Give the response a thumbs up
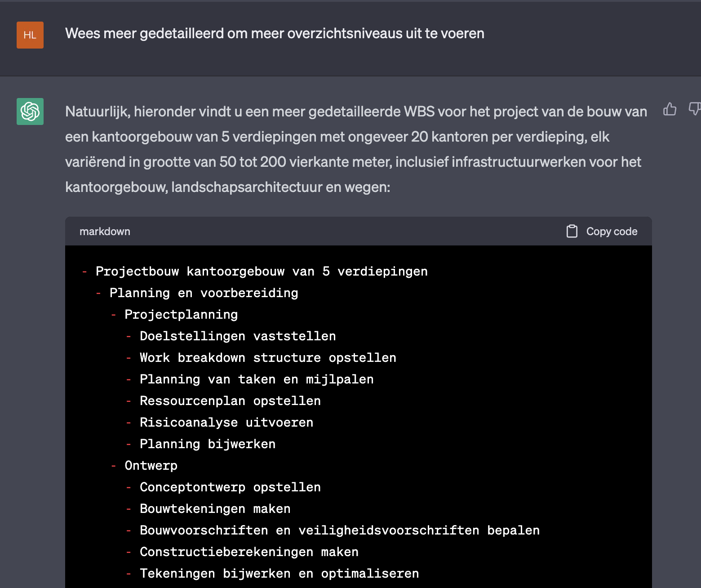701x588 pixels. [x=670, y=109]
